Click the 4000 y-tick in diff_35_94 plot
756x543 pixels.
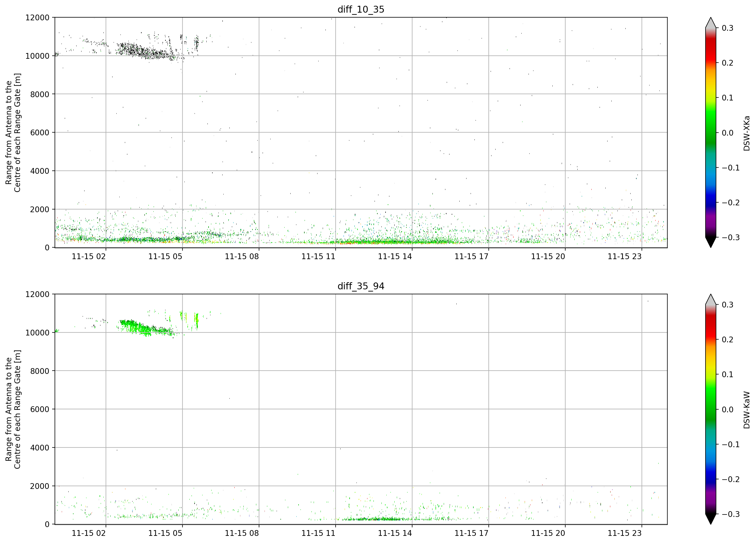tap(40, 448)
